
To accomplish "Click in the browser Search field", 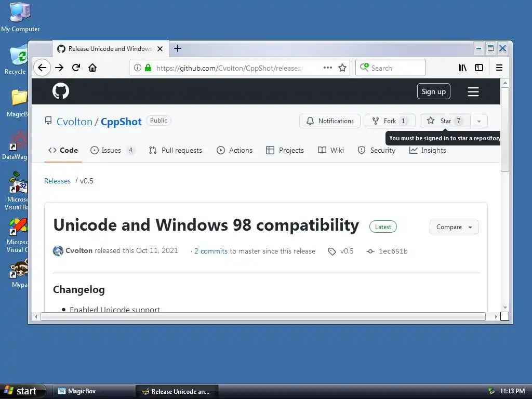I will [391, 68].
